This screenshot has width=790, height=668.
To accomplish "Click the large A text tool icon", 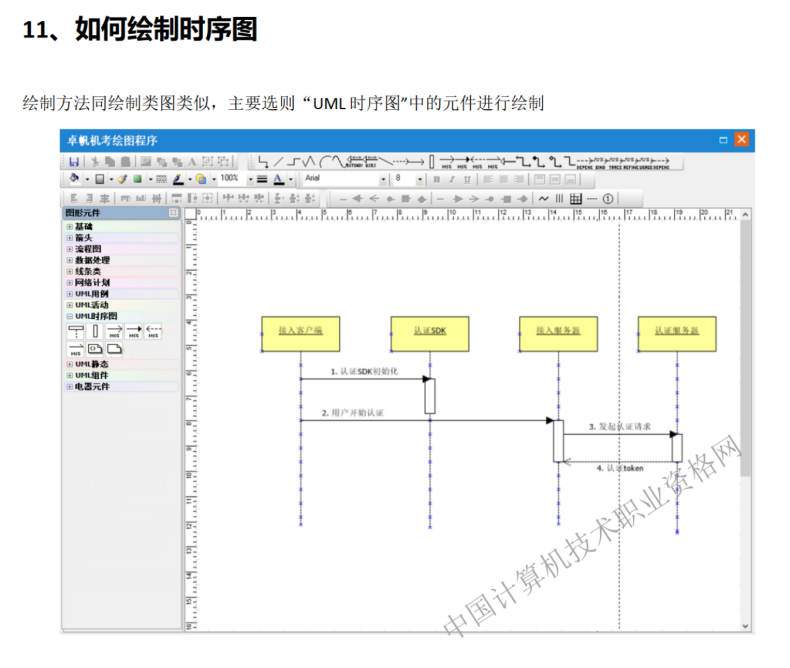I will click(x=192, y=162).
